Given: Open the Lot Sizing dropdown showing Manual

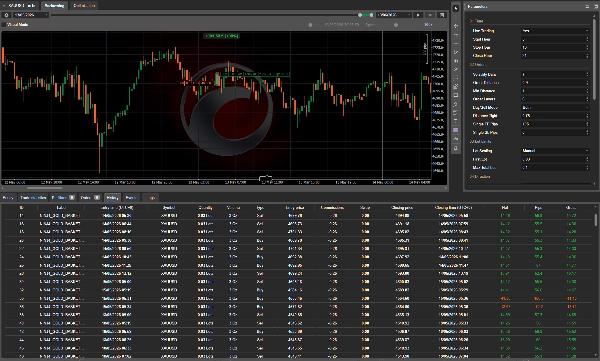Looking at the screenshot, I should coord(555,150).
